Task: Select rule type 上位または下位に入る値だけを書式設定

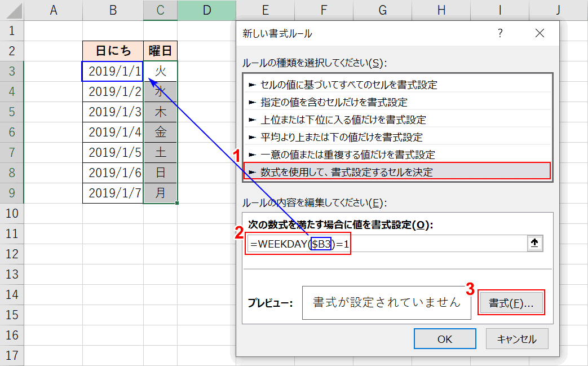Action: tap(397, 120)
